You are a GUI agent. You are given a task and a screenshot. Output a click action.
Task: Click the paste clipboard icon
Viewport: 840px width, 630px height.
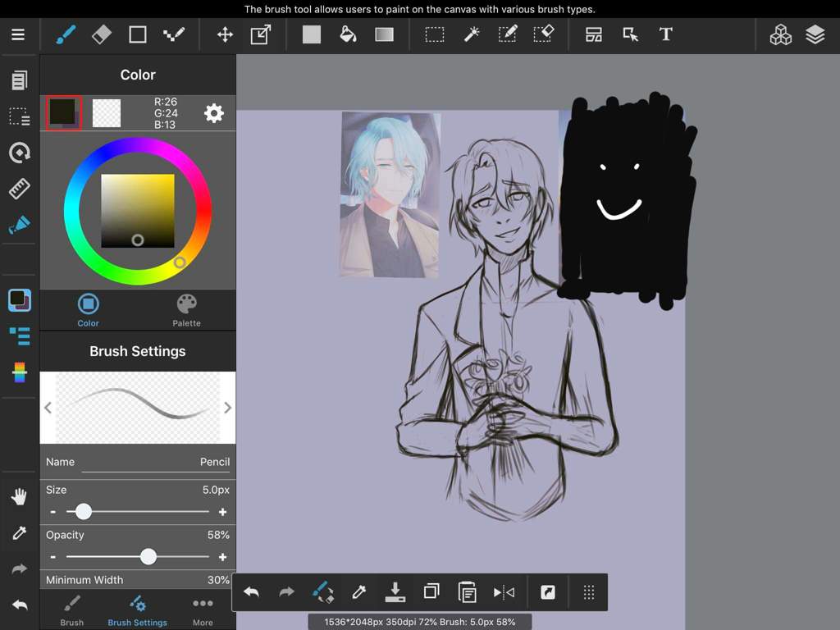[467, 592]
